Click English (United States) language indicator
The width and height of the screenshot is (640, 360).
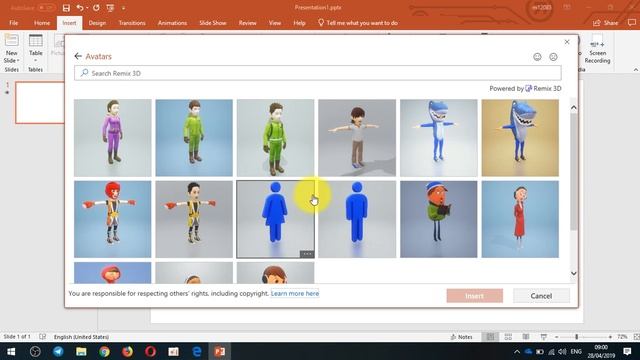(x=81, y=337)
